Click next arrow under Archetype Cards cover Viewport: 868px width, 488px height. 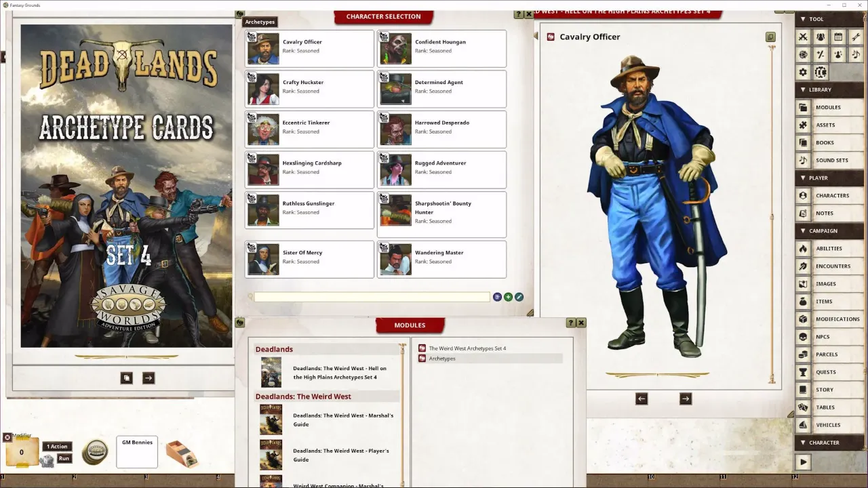149,378
